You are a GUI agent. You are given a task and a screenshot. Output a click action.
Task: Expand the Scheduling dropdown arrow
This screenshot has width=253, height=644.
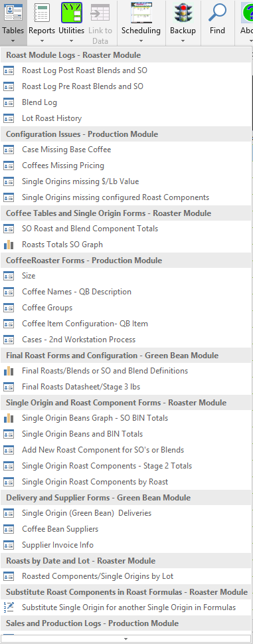(141, 41)
